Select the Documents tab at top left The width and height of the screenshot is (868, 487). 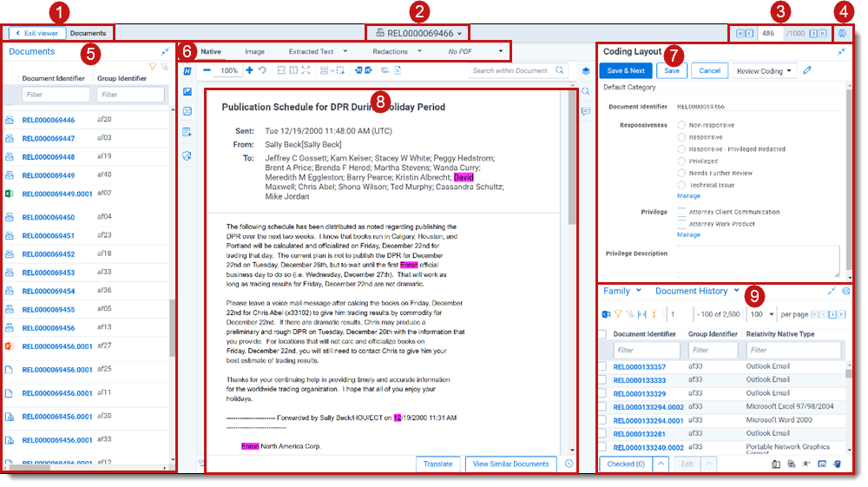tap(88, 33)
